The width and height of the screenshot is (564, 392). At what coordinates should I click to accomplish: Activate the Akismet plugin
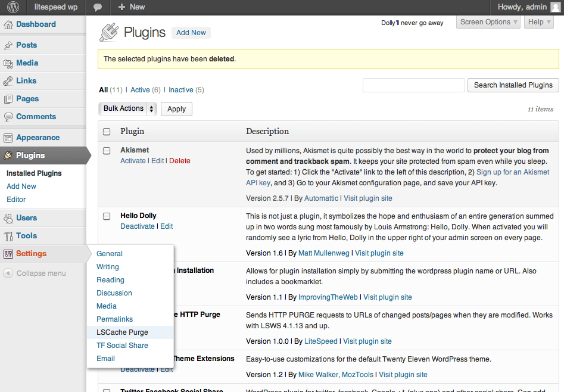tap(133, 161)
